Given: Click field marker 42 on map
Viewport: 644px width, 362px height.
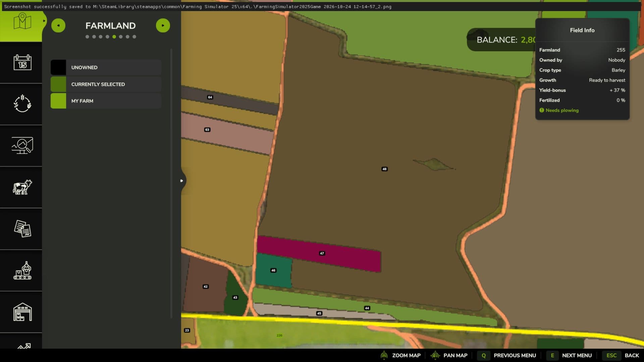Looking at the screenshot, I should [206, 287].
